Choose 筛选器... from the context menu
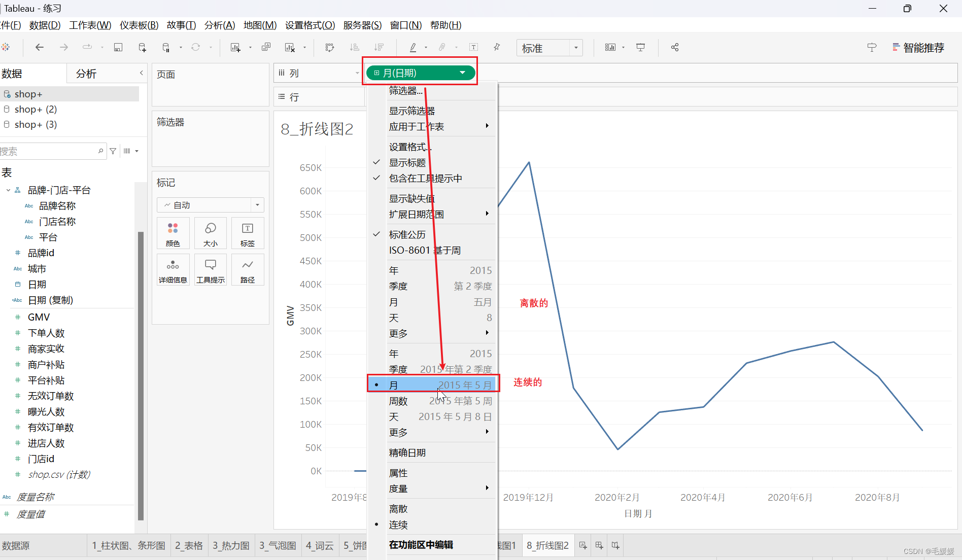This screenshot has width=962, height=560. (432, 91)
